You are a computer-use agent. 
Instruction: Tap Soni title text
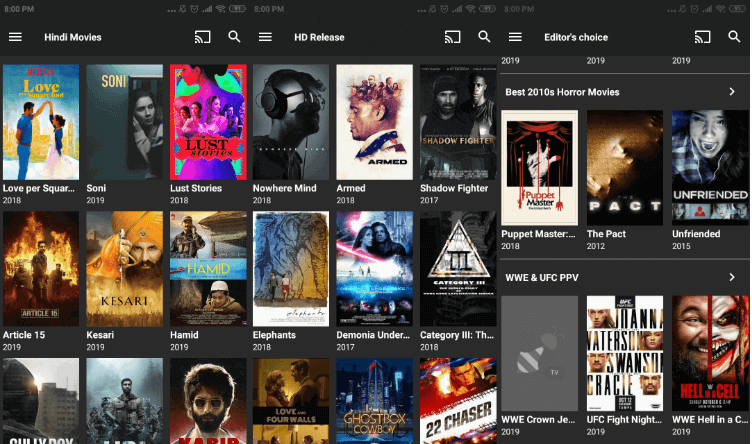pos(96,188)
